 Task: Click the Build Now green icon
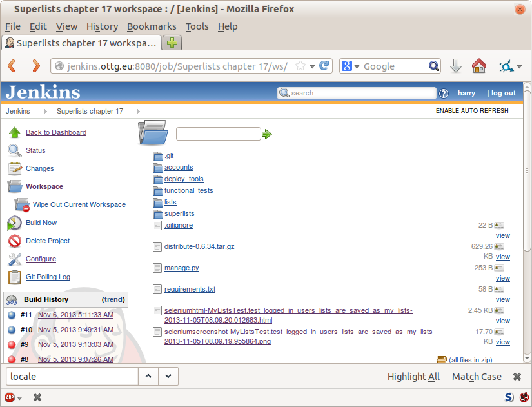14,223
